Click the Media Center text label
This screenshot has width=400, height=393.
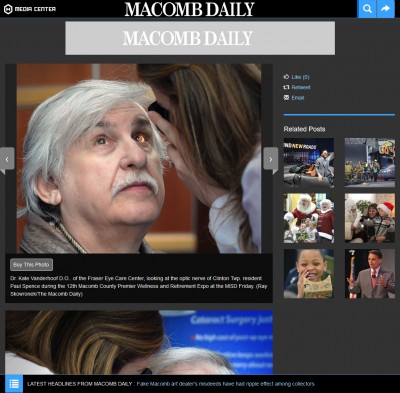point(35,9)
